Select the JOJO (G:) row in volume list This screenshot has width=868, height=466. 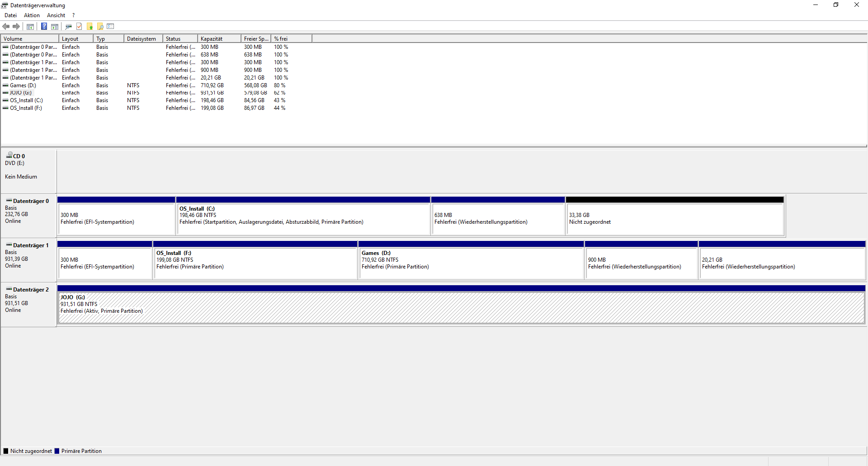pos(156,93)
